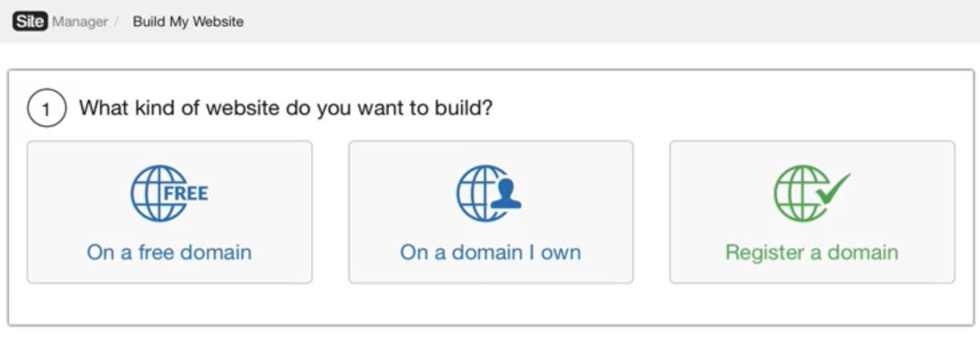Click the globe with person silhouette icon
This screenshot has height=340, width=980.
click(x=490, y=193)
